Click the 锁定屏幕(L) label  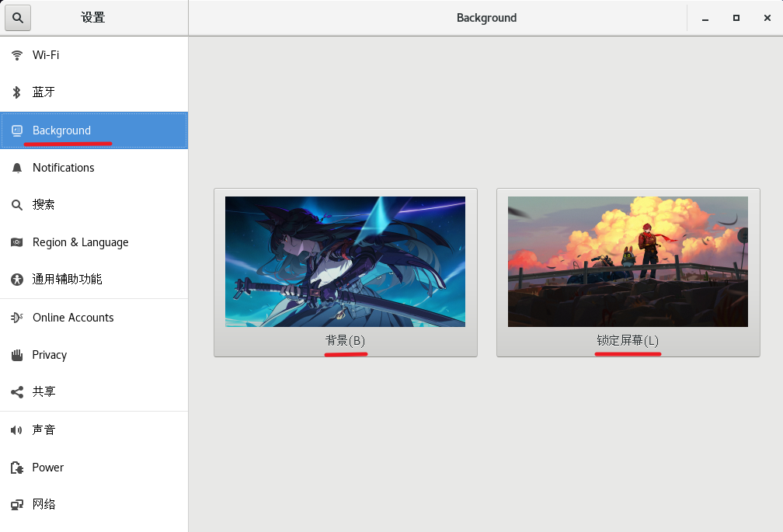point(628,341)
